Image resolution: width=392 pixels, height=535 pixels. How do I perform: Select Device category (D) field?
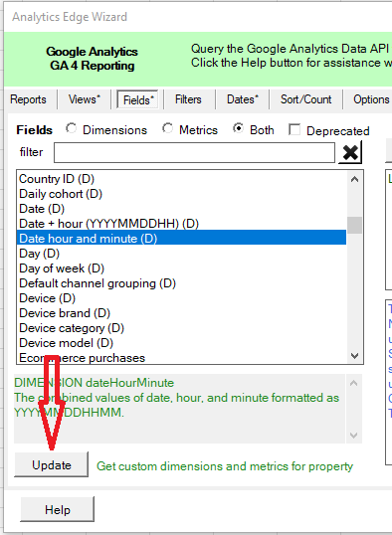point(181,328)
